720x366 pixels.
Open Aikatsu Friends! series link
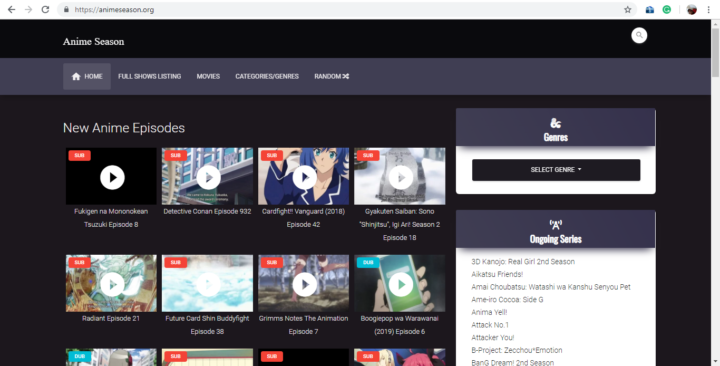[x=497, y=274]
